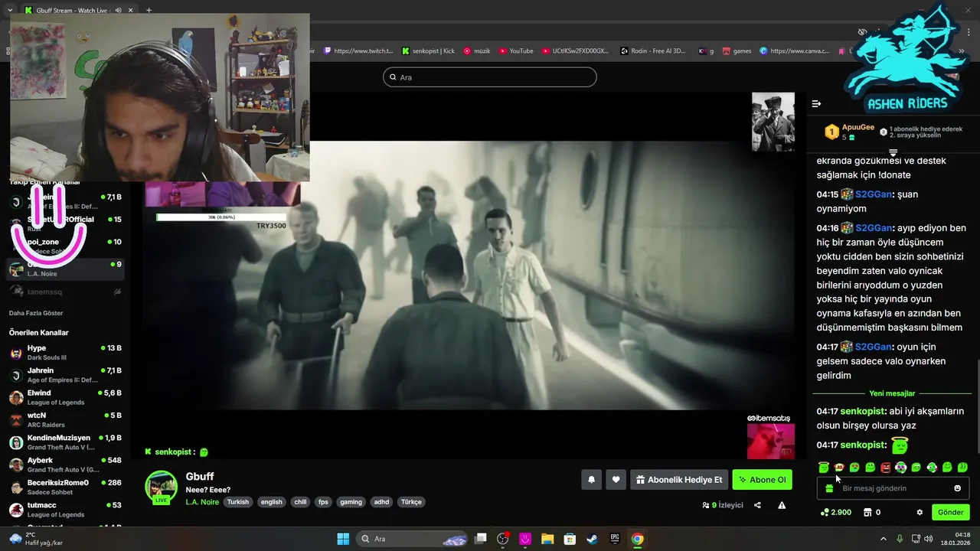This screenshot has height=551, width=980.
Task: Click the heart follow icon
Action: 616,480
